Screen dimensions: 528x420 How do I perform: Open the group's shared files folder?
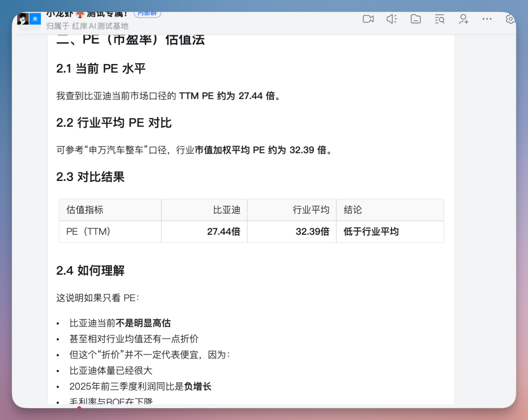tap(416, 19)
